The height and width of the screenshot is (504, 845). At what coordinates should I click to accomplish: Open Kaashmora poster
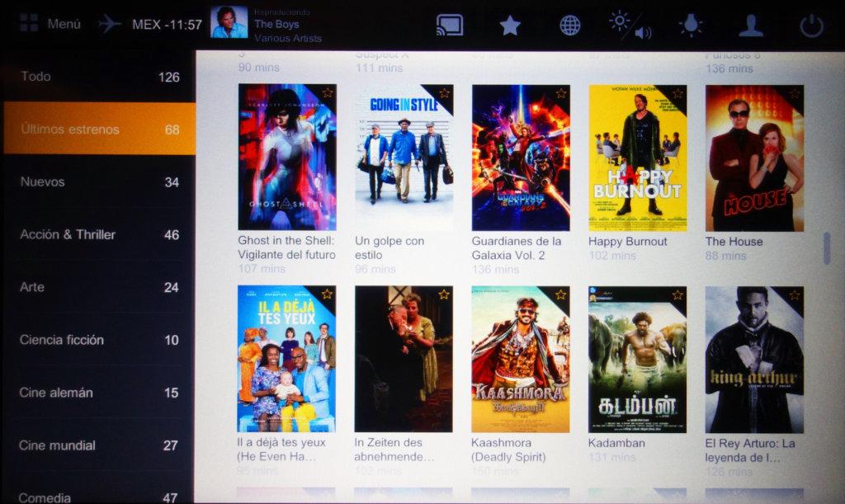pos(521,359)
